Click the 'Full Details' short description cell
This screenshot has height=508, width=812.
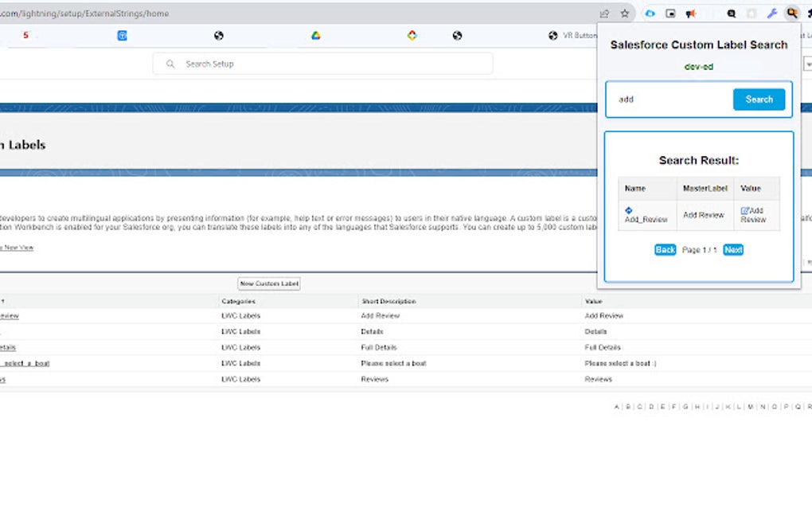(379, 347)
